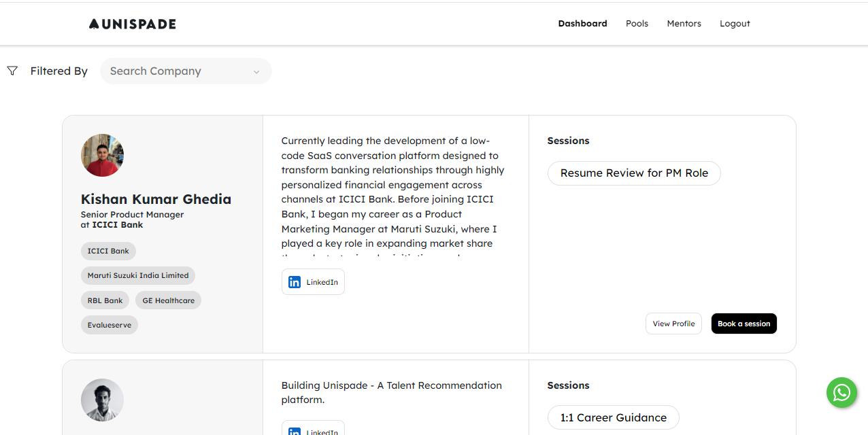Click the Filtered By label
Screen dimensions: 868x435
pyautogui.click(x=59, y=71)
